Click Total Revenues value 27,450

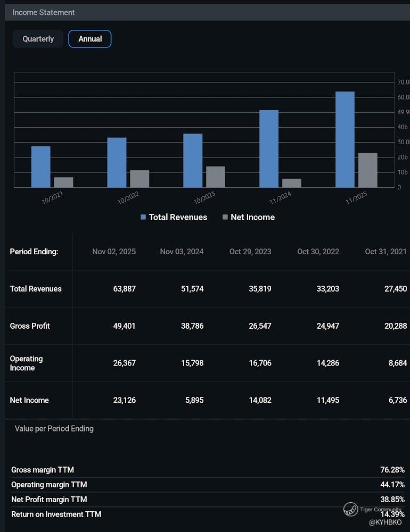pyautogui.click(x=396, y=289)
